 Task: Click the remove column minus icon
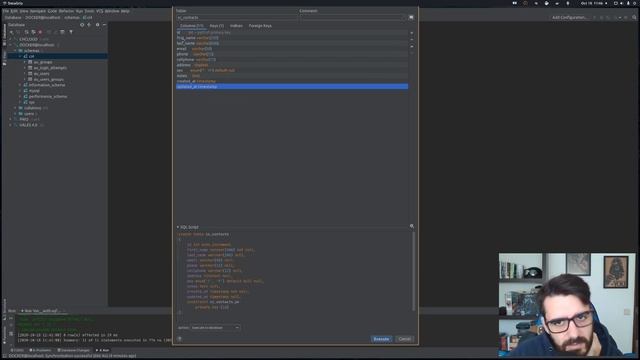(x=412, y=40)
